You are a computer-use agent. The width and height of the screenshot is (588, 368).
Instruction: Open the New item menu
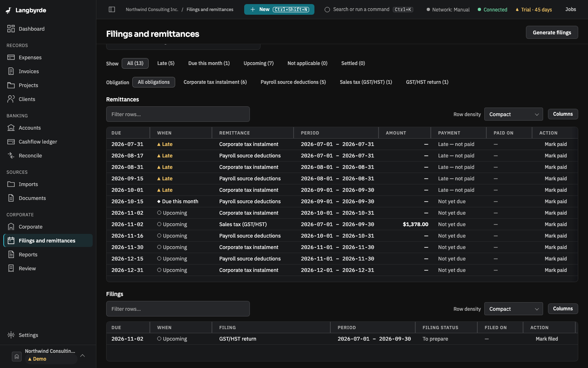[x=279, y=9]
